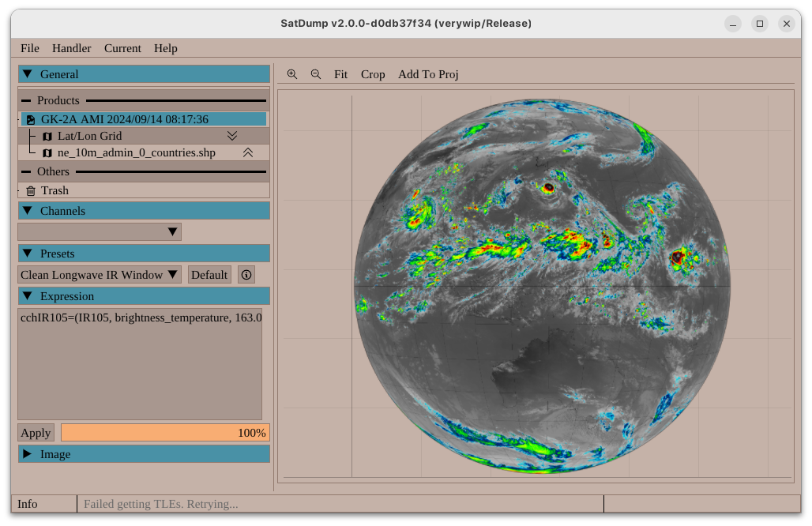Screen dimensions: 812x526
Task: Click the preset info icon button
Action: click(x=246, y=275)
